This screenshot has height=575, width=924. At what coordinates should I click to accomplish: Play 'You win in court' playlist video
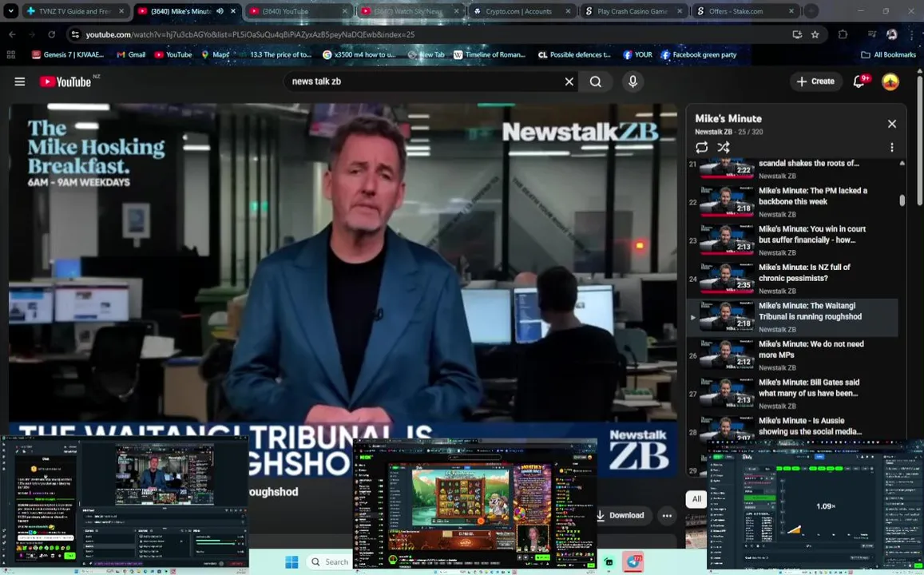[792, 240]
